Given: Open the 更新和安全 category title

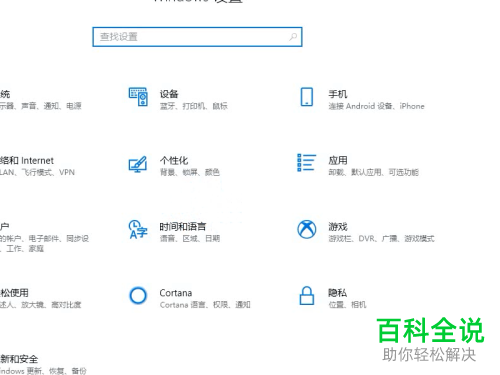Looking at the screenshot, I should coord(19,359).
